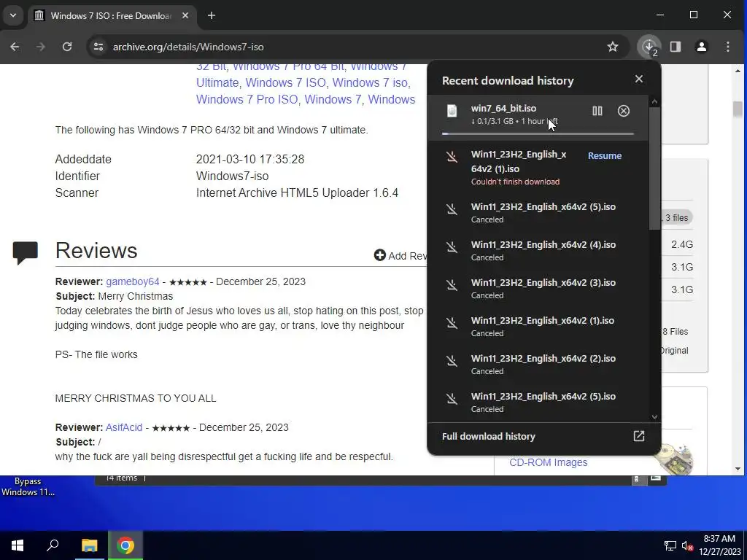This screenshot has height=560, width=747.
Task: Open File Explorer from the taskbar
Action: [89, 545]
